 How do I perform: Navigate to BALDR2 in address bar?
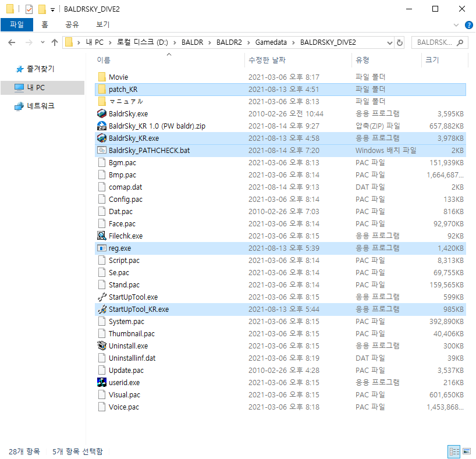(229, 42)
